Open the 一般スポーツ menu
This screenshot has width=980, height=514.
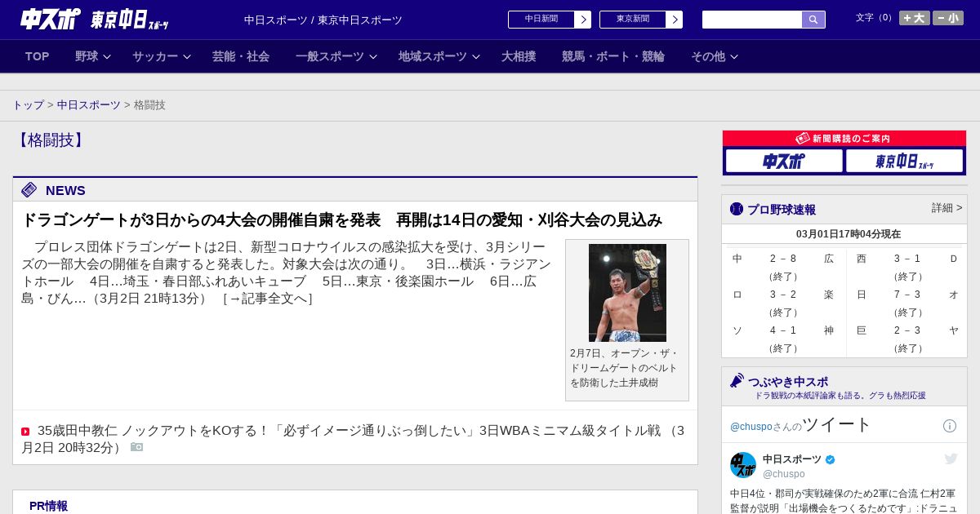coord(330,56)
